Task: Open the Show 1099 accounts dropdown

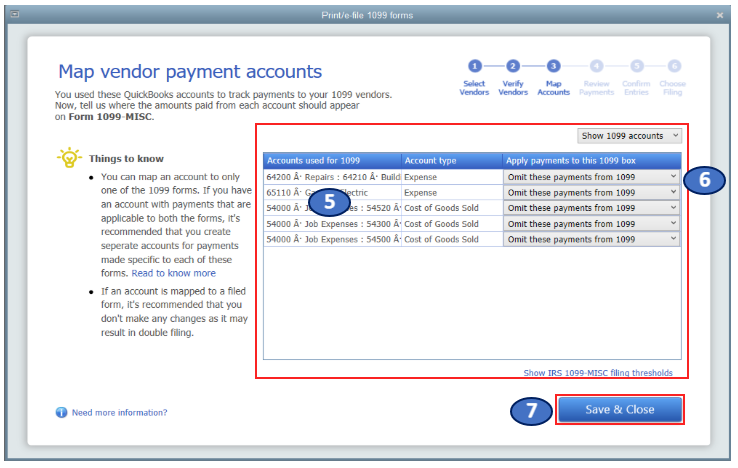Action: pos(629,136)
